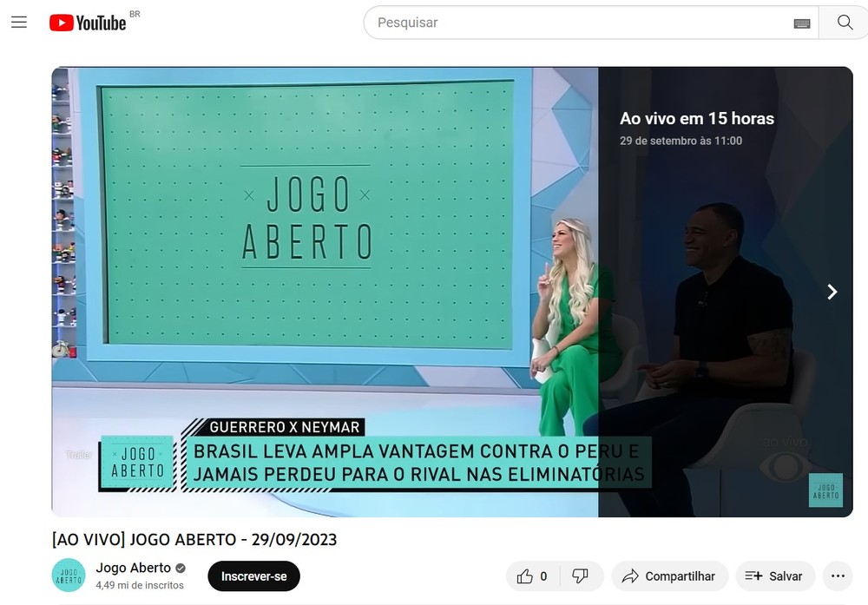This screenshot has width=868, height=605.
Task: Click the thumbs-up like icon
Action: click(x=527, y=575)
